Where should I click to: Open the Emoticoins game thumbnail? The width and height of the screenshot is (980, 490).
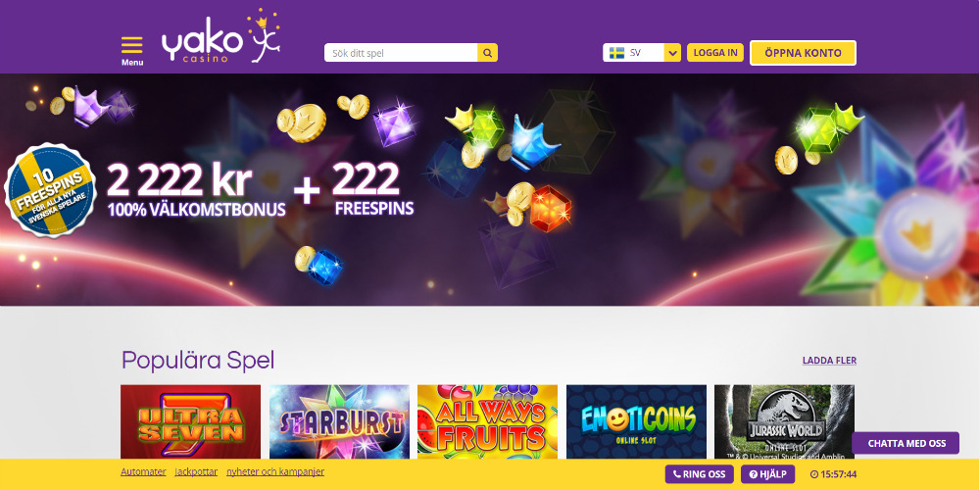(636, 421)
